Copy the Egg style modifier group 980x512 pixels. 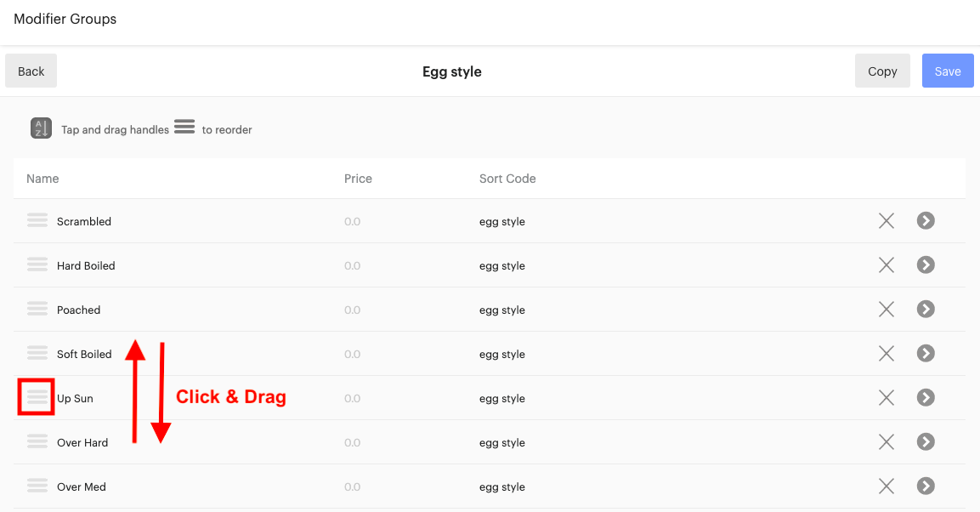[x=882, y=71]
